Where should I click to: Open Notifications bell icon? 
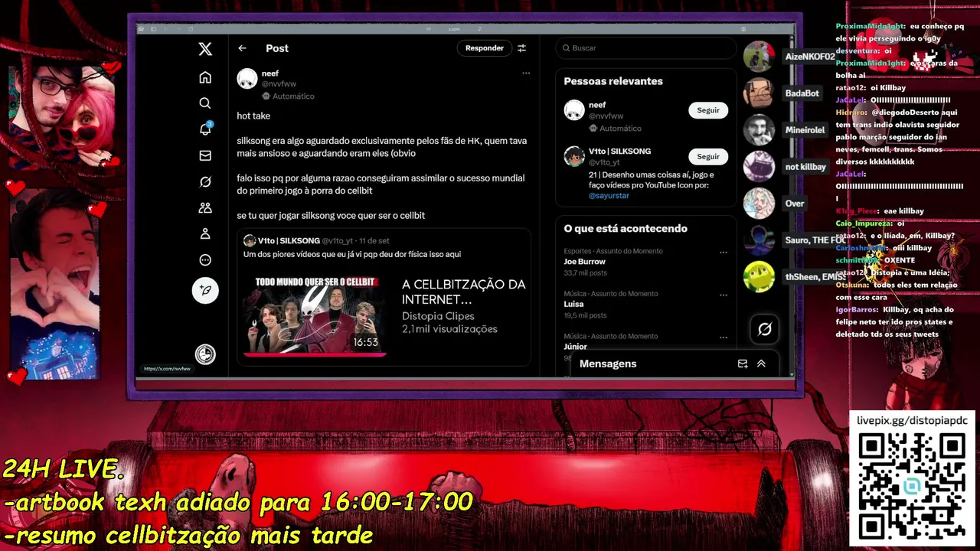[205, 129]
